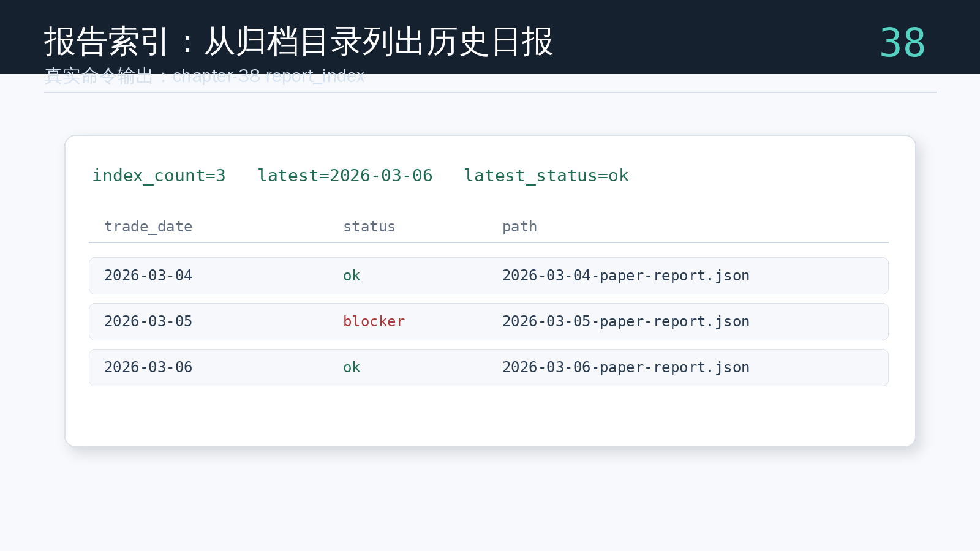This screenshot has height=551, width=980.
Task: Click the subtitle mentioning chapter-38 report_index
Action: click(x=205, y=76)
